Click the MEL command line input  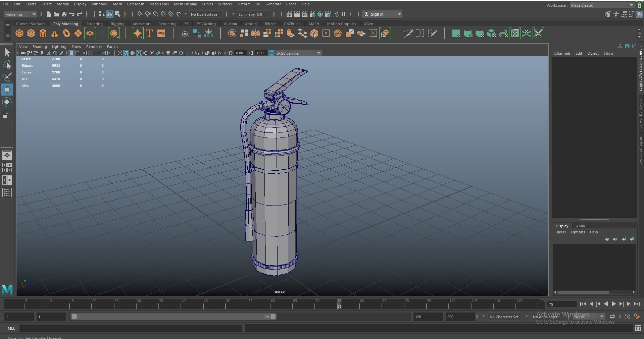(131, 328)
